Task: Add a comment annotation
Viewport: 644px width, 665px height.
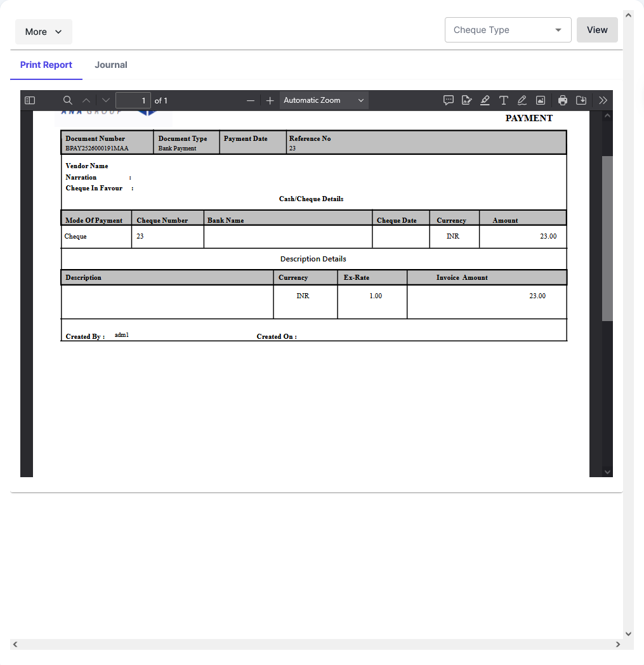Action: pos(448,100)
